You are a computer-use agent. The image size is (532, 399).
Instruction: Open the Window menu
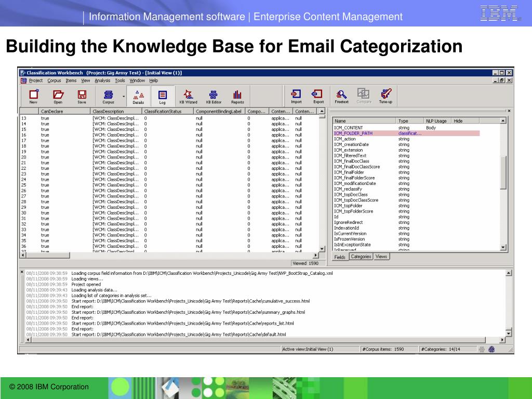(137, 81)
